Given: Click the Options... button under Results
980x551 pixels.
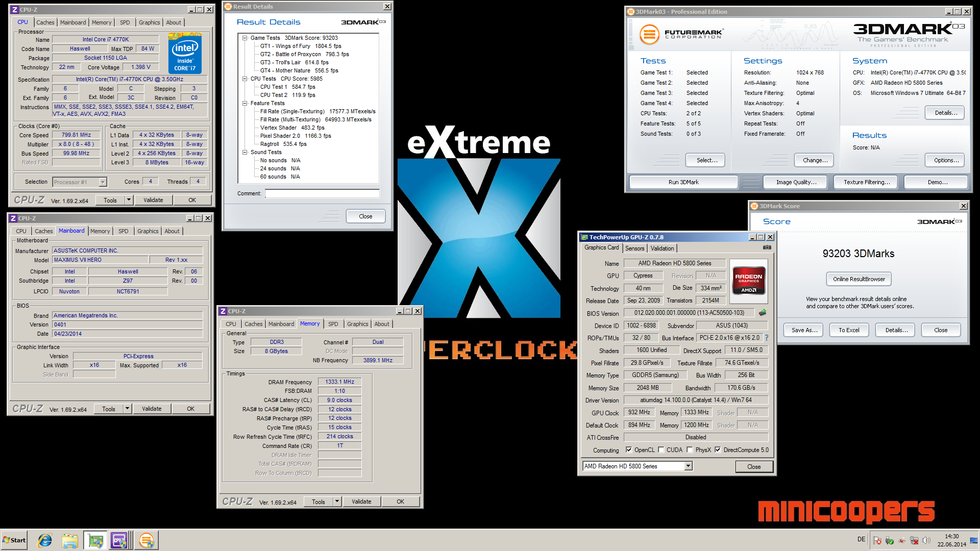Looking at the screenshot, I should click(945, 160).
